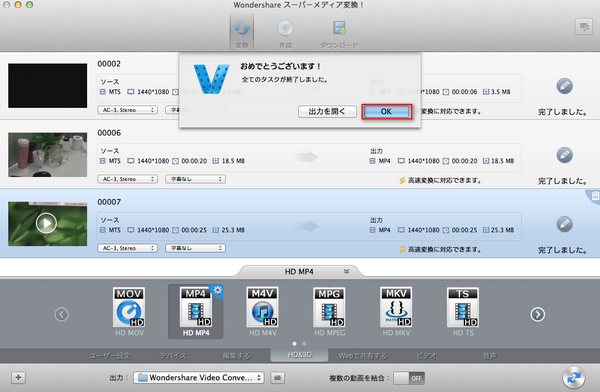Switch to the Webで共有する category tab
Image resolution: width=600 pixels, height=392 pixels.
(x=363, y=356)
